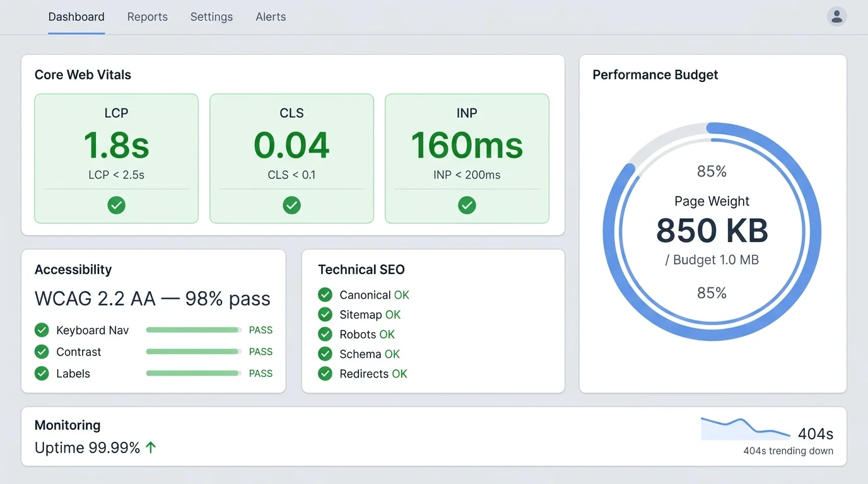Click the WCAG 2.2 AA 98% pass text

pyautogui.click(x=153, y=299)
